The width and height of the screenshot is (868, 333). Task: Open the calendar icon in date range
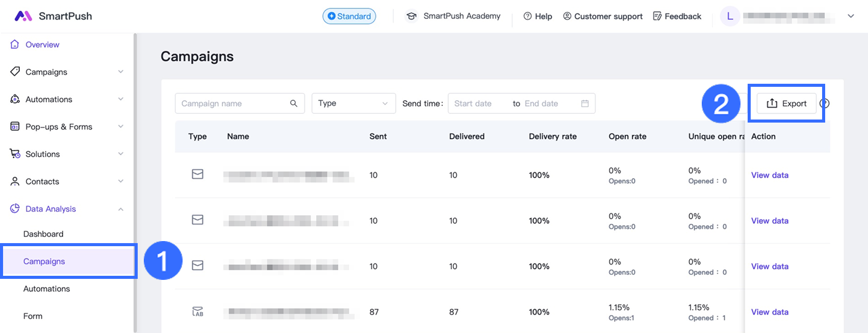[585, 103]
